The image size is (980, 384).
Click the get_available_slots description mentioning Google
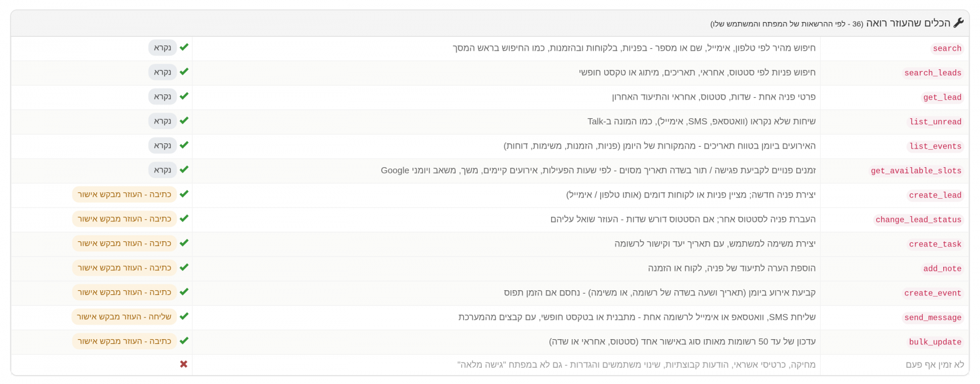tap(598, 170)
